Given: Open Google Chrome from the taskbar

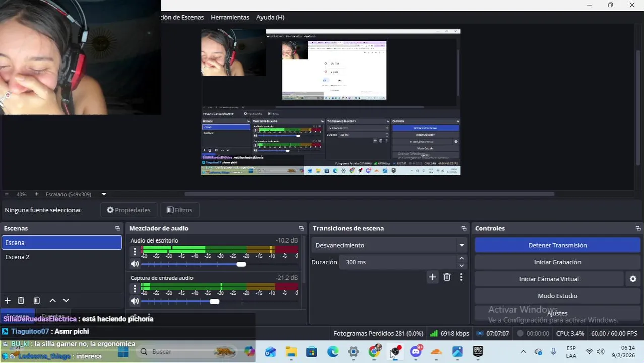Looking at the screenshot, I should 374,351.
